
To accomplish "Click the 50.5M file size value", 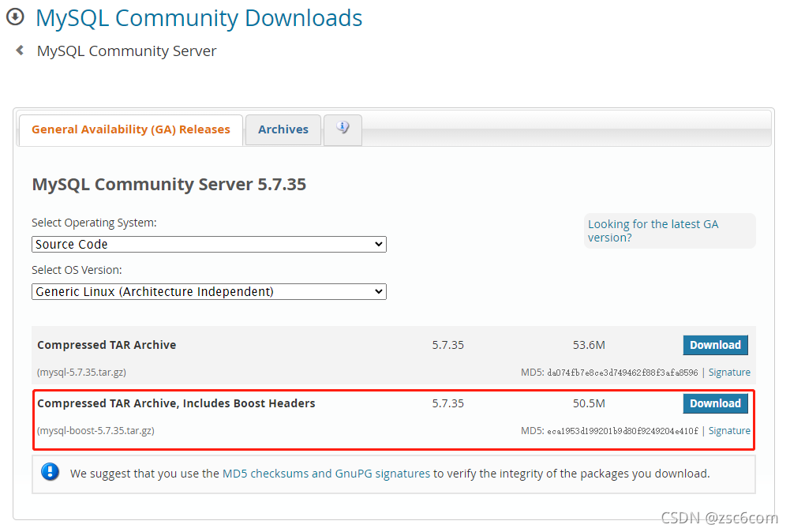I will (589, 403).
